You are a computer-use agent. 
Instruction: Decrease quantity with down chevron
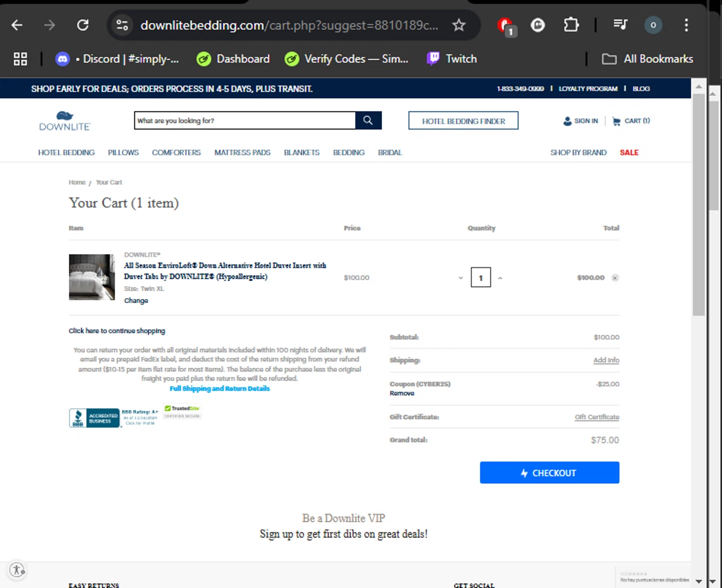(461, 278)
